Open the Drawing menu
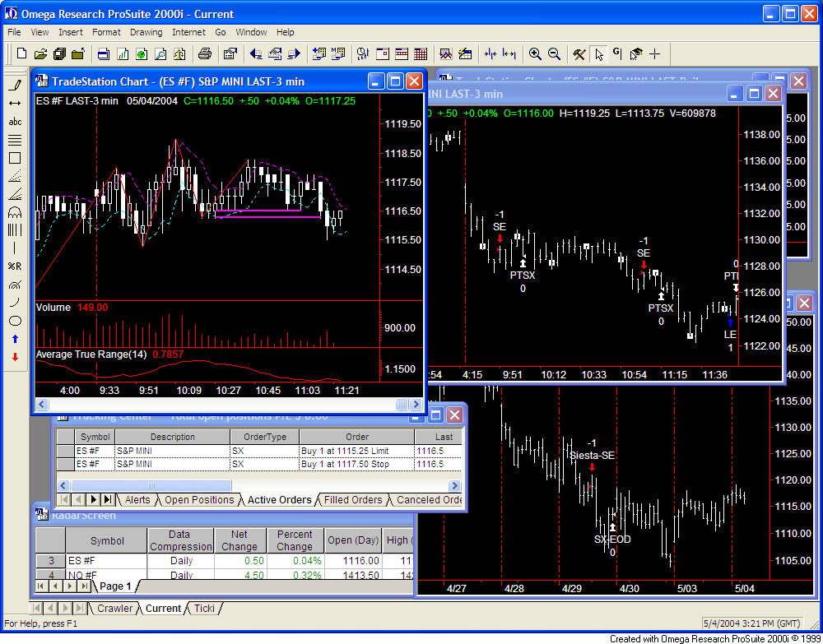 click(x=146, y=32)
